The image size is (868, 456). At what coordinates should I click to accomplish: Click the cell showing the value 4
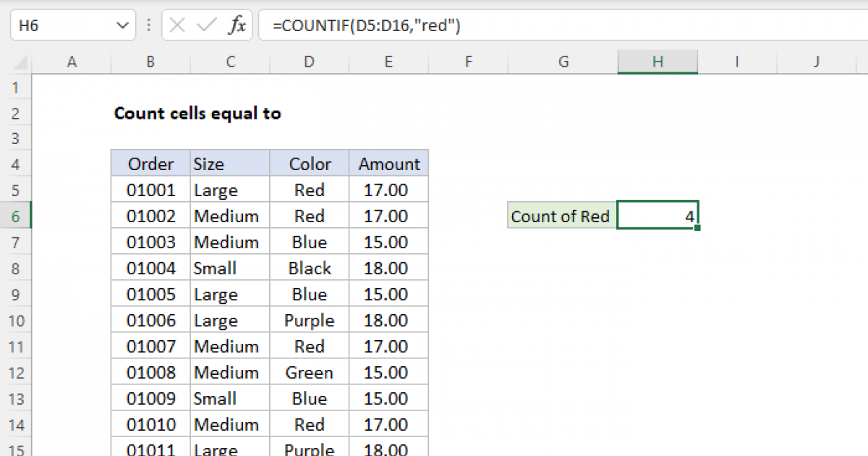tap(657, 215)
